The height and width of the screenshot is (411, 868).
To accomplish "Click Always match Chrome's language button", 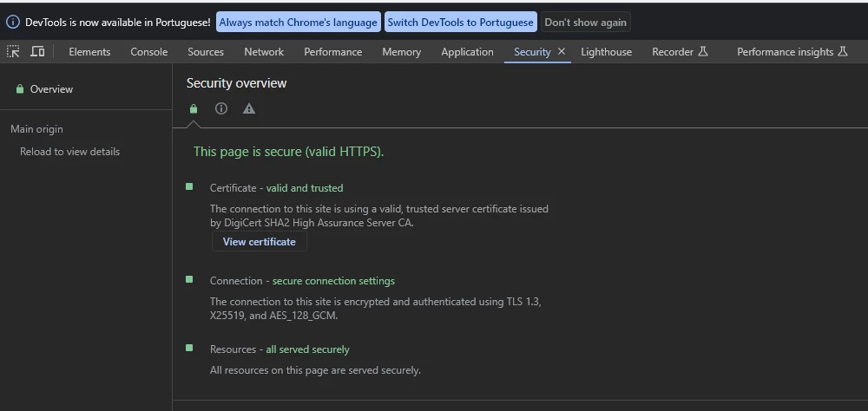I will click(x=298, y=23).
